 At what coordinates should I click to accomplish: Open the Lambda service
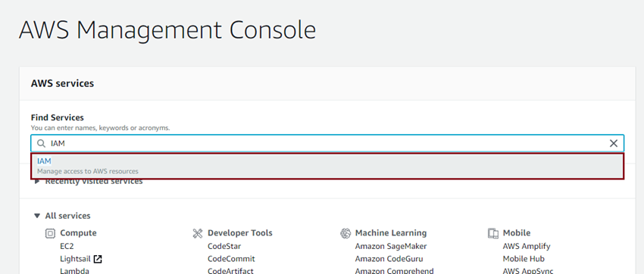[x=75, y=271]
